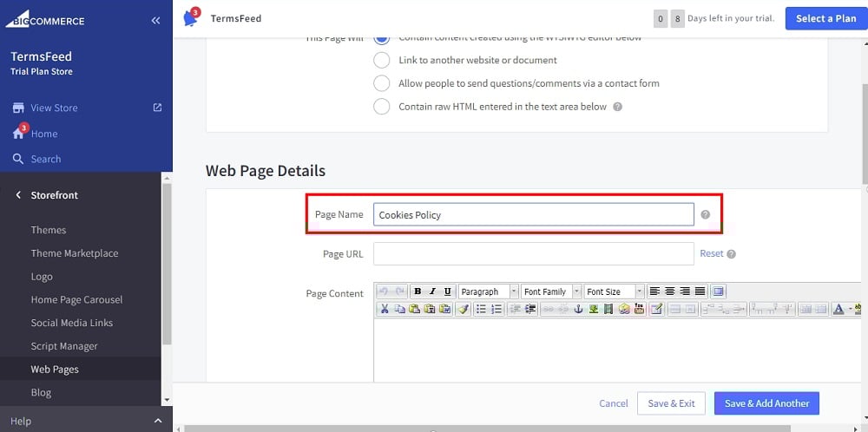The width and height of the screenshot is (868, 432).
Task: Paste as plain text icon
Action: point(430,309)
